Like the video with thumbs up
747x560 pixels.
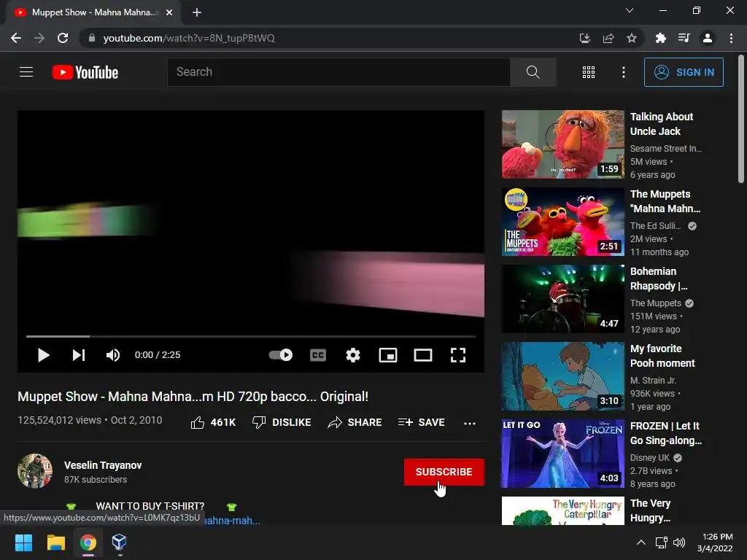pyautogui.click(x=213, y=422)
